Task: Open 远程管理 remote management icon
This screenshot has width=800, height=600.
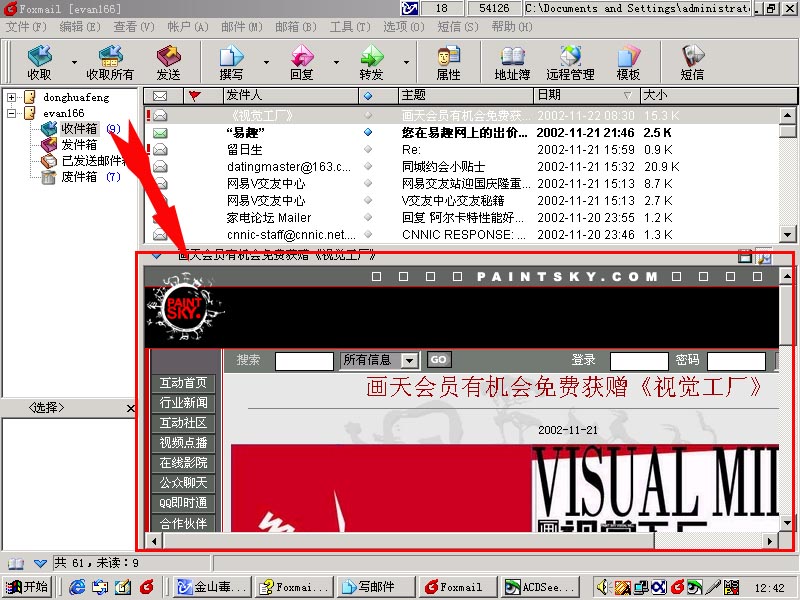Action: pyautogui.click(x=570, y=56)
